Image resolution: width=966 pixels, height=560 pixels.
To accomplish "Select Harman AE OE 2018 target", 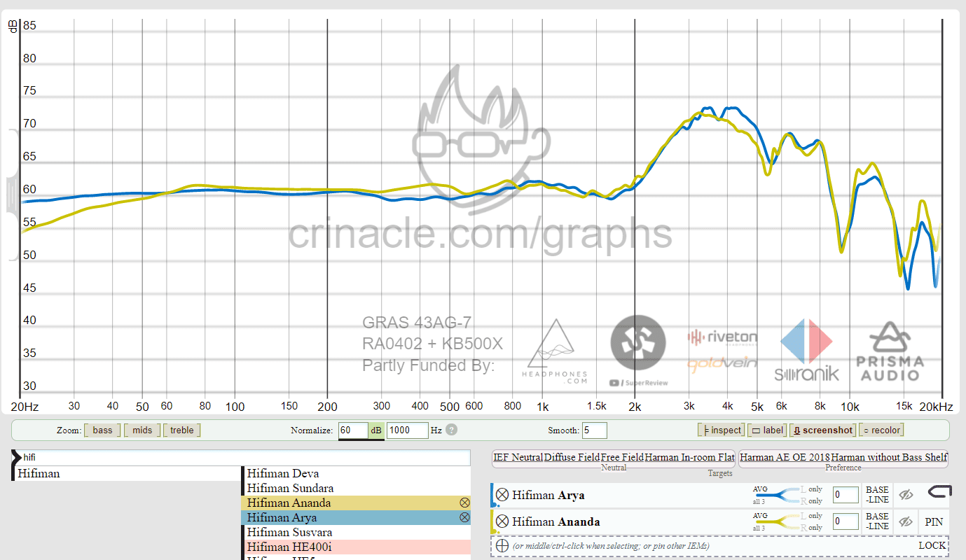I will 785,457.
